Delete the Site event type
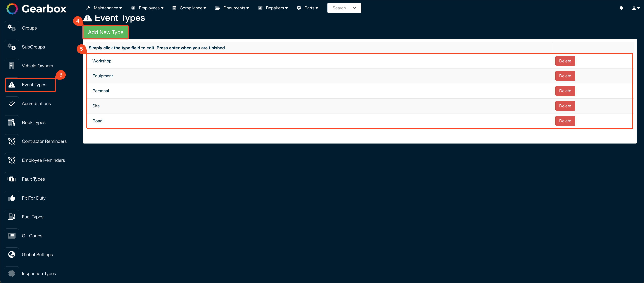Viewport: 644px width, 283px height. (565, 106)
